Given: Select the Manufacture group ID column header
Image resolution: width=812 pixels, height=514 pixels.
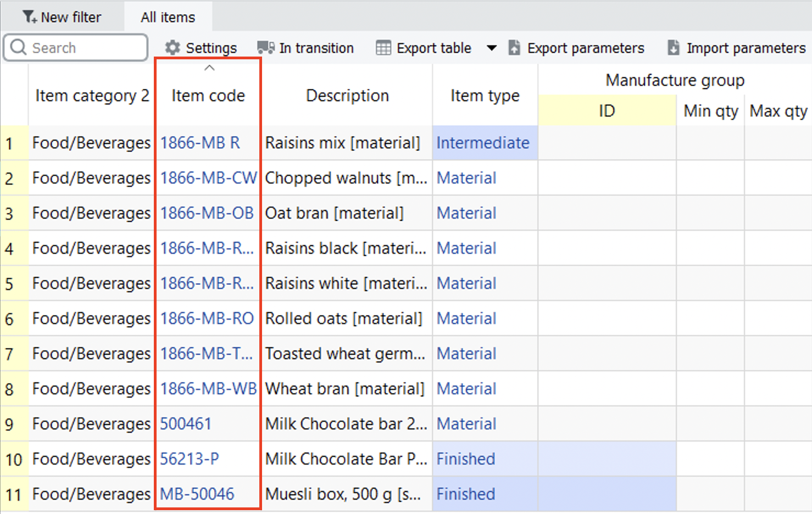Looking at the screenshot, I should [607, 111].
